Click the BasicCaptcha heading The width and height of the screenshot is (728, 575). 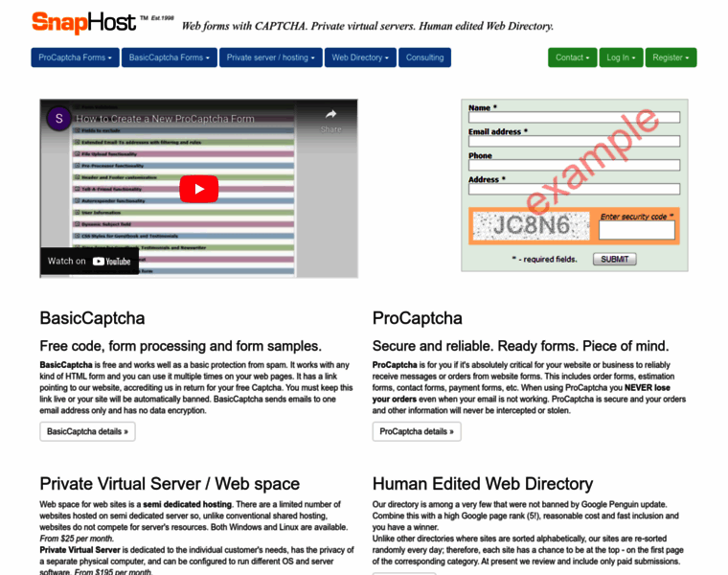(92, 318)
